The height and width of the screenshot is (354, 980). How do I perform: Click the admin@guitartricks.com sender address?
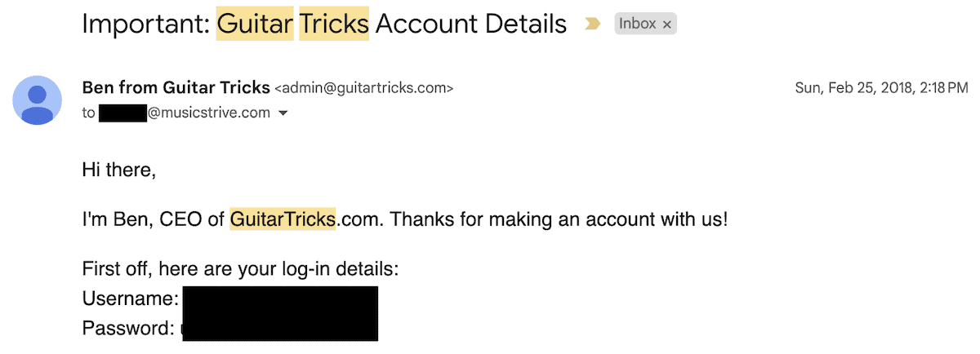[363, 87]
